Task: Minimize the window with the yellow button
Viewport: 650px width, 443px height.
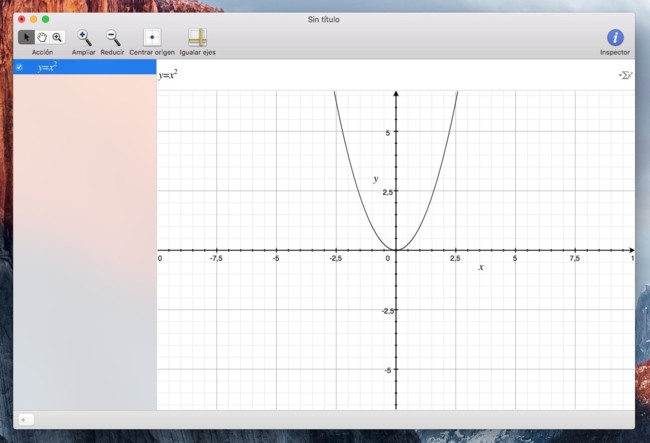Action: tap(34, 19)
